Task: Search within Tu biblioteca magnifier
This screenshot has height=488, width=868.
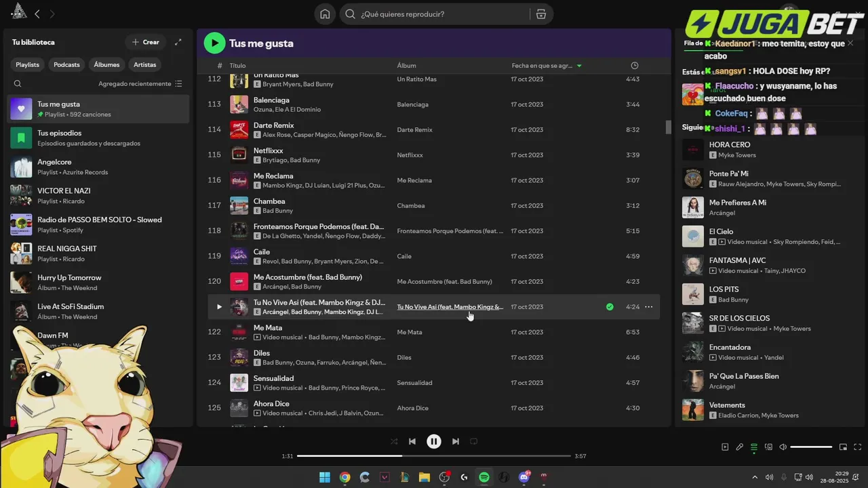Action: tap(18, 84)
